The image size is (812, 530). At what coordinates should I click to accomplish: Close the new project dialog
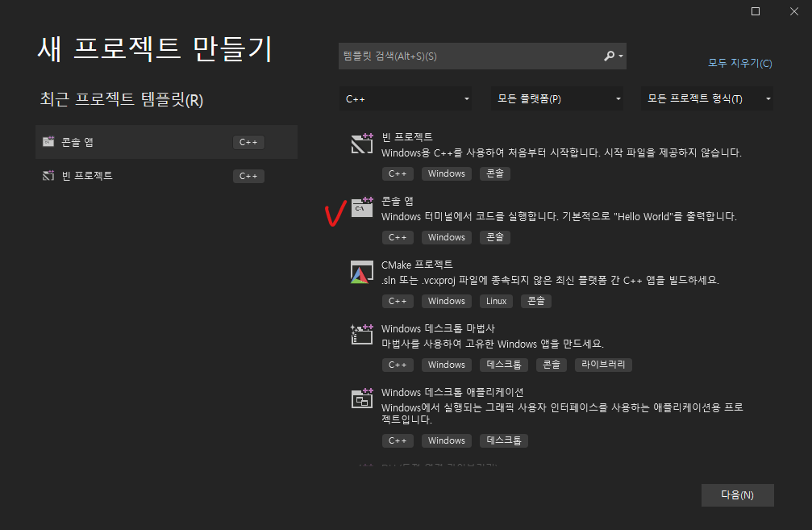click(794, 11)
